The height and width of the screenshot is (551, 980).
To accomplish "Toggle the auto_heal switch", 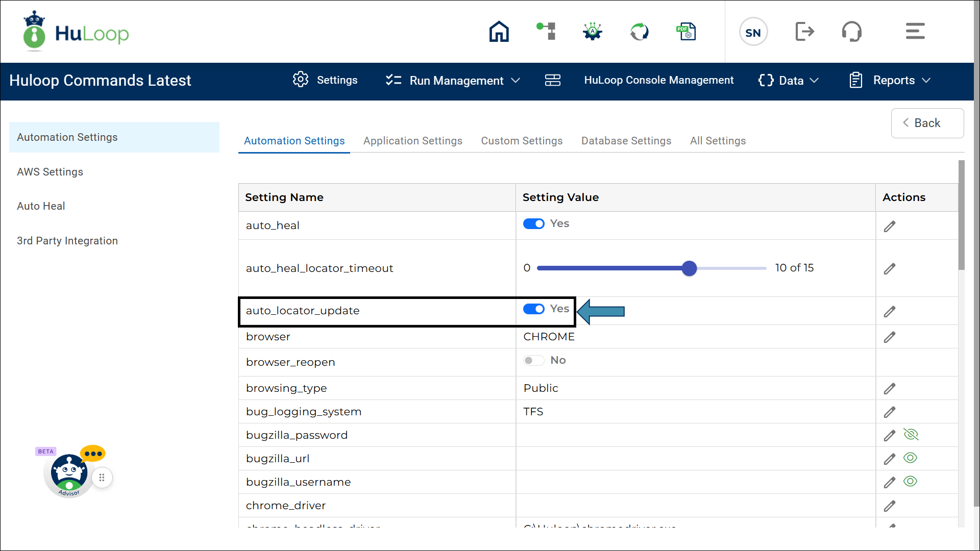I will 534,224.
